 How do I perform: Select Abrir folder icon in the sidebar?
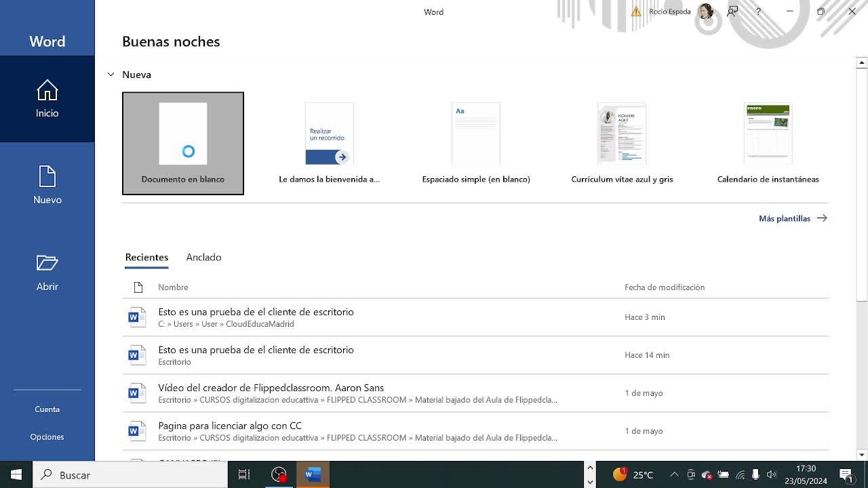(47, 263)
